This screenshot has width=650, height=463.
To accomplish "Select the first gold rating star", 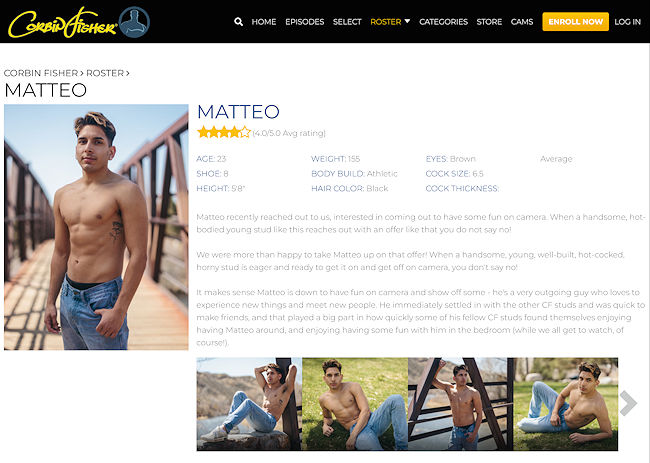I will pyautogui.click(x=203, y=133).
